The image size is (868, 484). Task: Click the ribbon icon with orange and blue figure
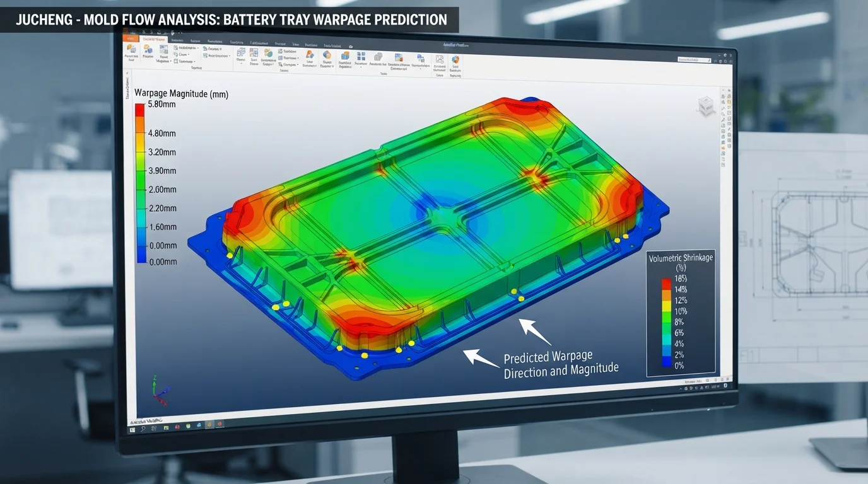click(310, 54)
